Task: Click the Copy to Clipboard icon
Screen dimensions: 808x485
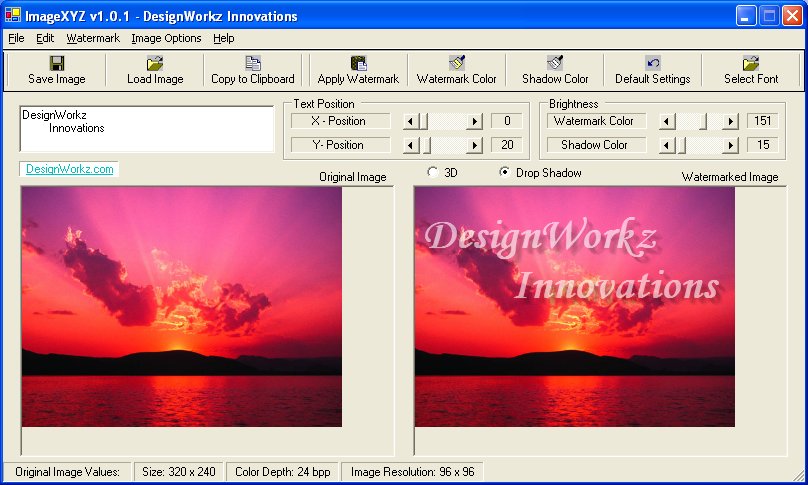Action: click(252, 63)
